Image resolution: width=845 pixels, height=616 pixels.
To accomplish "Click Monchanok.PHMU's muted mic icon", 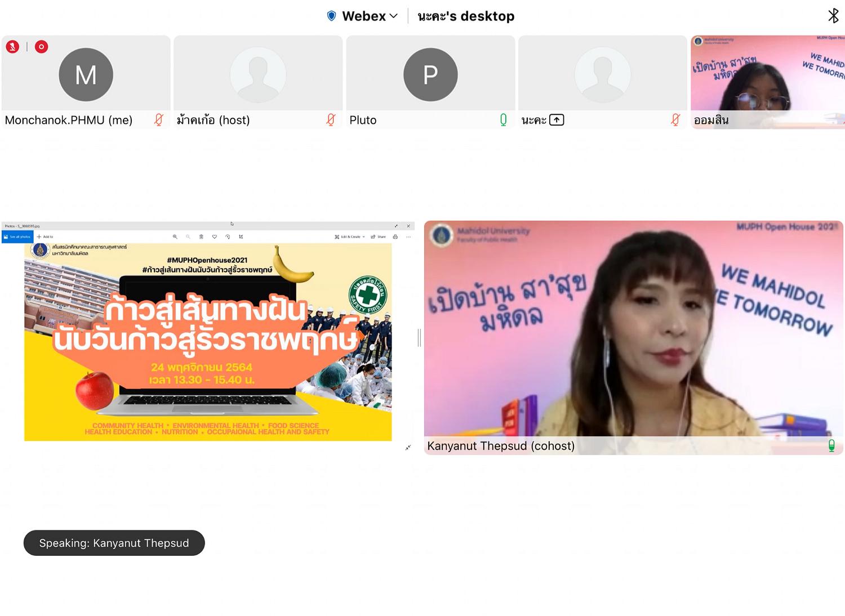I will point(159,119).
